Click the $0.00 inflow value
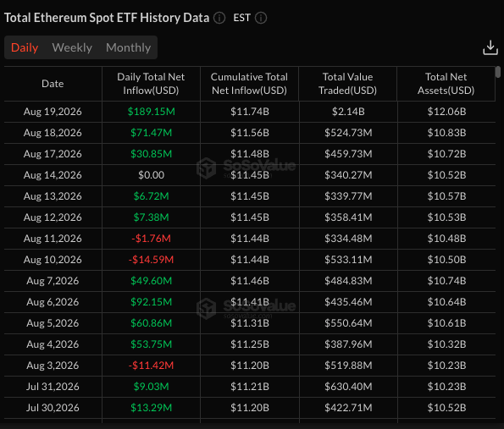504x429 pixels. (x=151, y=175)
